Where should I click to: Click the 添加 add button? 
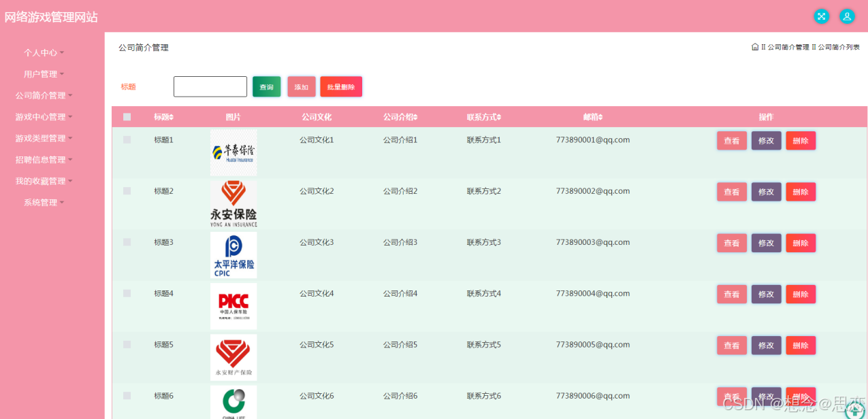[x=302, y=86]
